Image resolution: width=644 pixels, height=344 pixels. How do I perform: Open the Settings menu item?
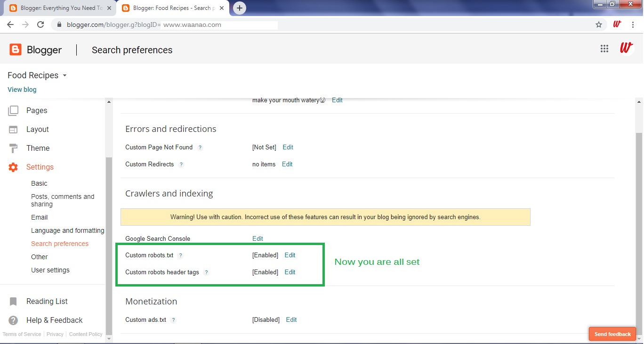[x=40, y=167]
